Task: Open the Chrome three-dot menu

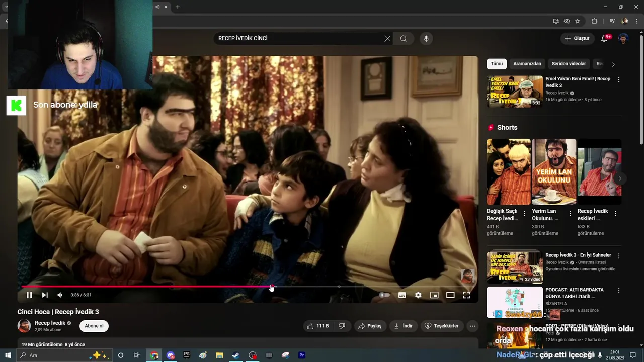Action: tap(636, 21)
